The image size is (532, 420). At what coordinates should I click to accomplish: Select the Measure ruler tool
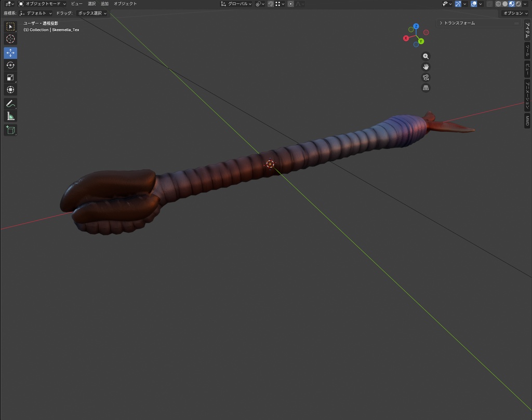tap(10, 116)
